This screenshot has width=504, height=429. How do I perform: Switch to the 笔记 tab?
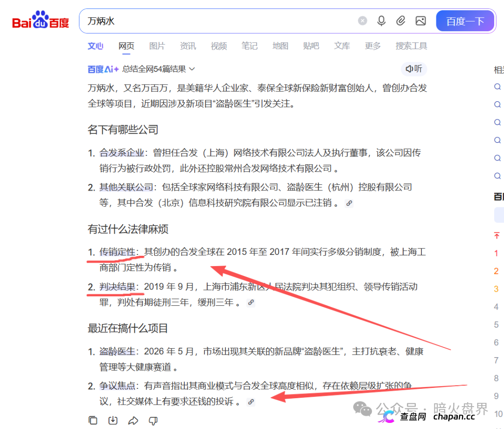(x=249, y=46)
